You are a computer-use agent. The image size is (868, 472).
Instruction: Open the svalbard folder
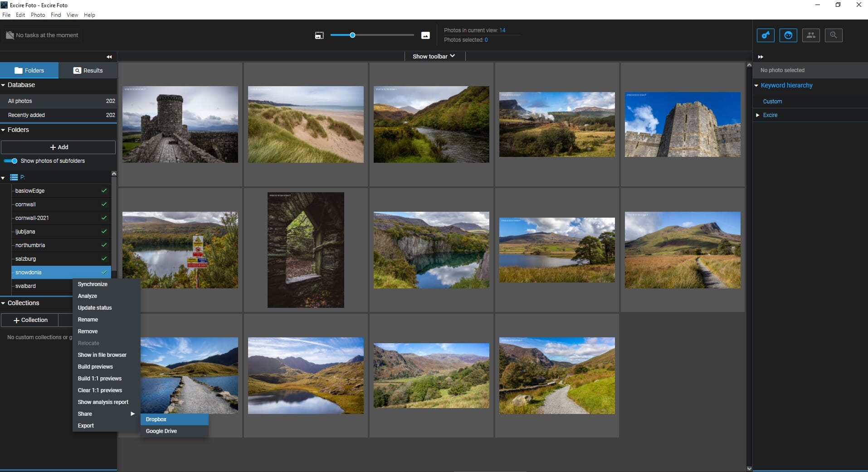tap(42, 286)
